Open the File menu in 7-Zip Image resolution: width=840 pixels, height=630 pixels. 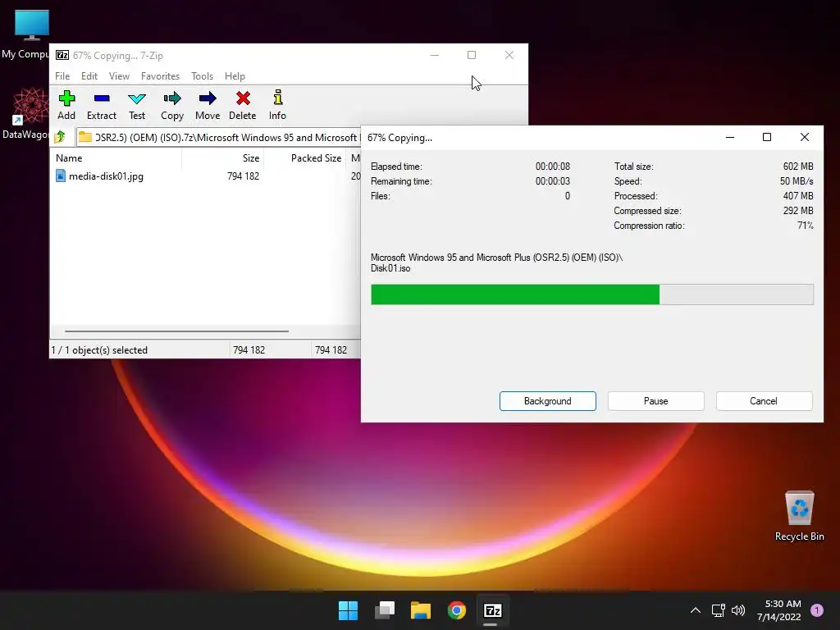tap(62, 76)
